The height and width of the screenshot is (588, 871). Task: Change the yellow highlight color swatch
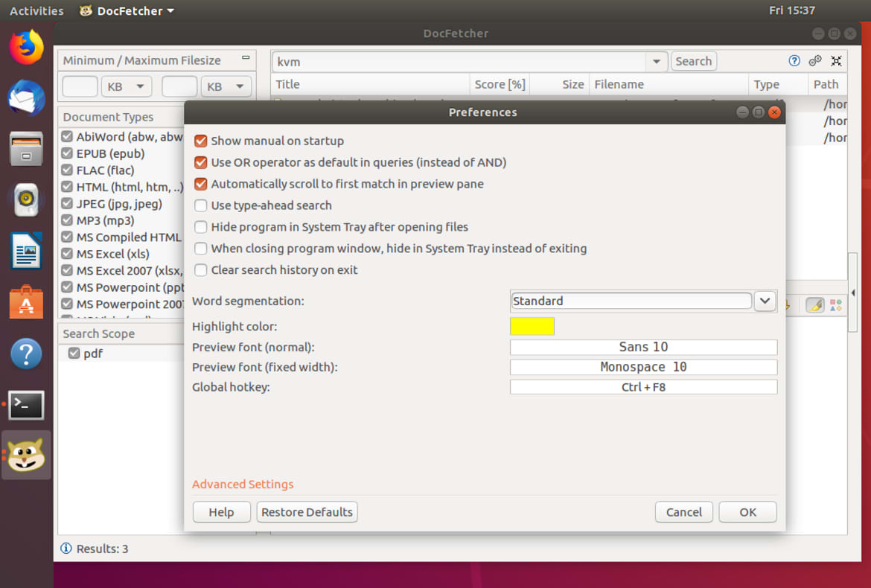[532, 326]
